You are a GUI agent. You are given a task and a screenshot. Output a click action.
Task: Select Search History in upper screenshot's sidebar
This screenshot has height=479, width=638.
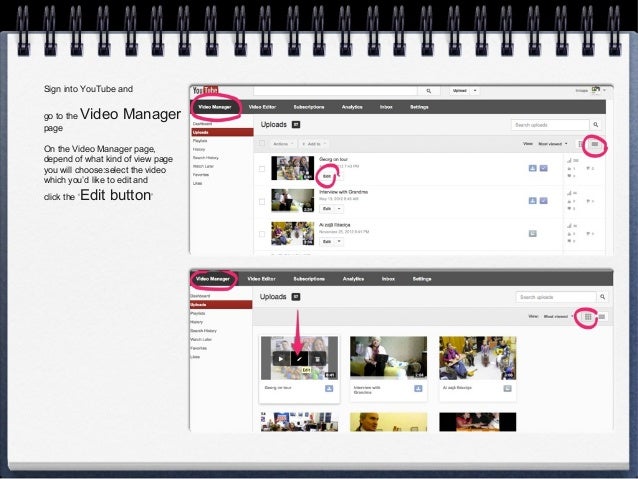pyautogui.click(x=205, y=158)
